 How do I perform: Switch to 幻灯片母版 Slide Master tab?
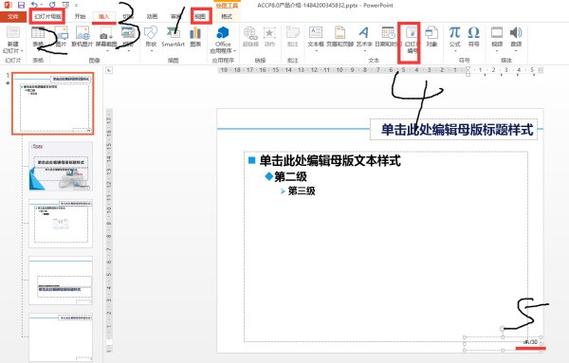coord(48,17)
